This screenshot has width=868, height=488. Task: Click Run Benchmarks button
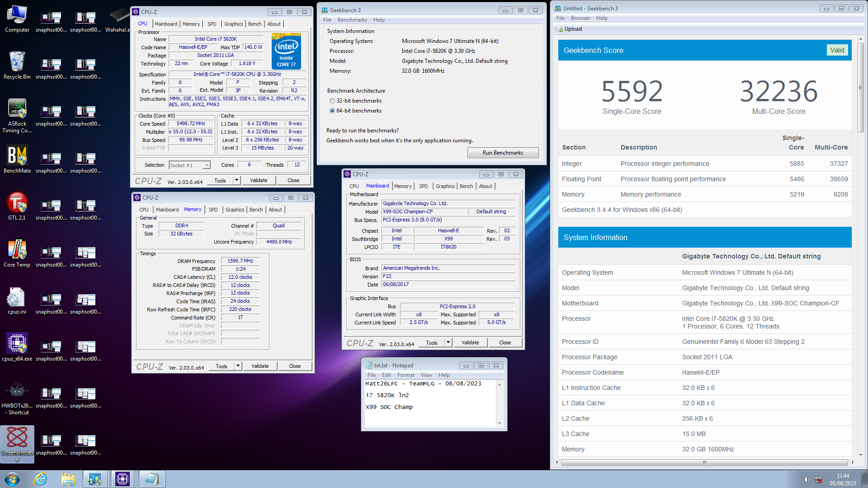click(503, 153)
